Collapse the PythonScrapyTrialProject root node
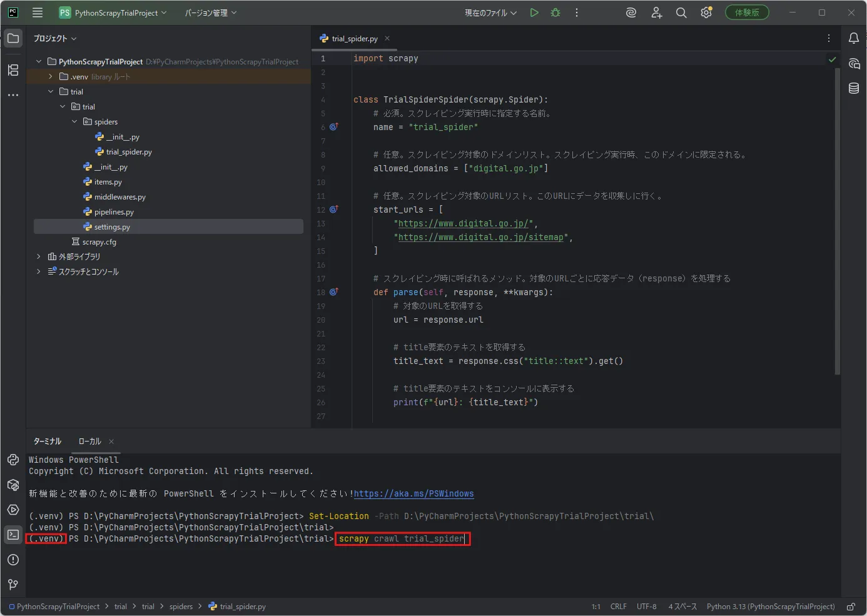 pos(39,61)
